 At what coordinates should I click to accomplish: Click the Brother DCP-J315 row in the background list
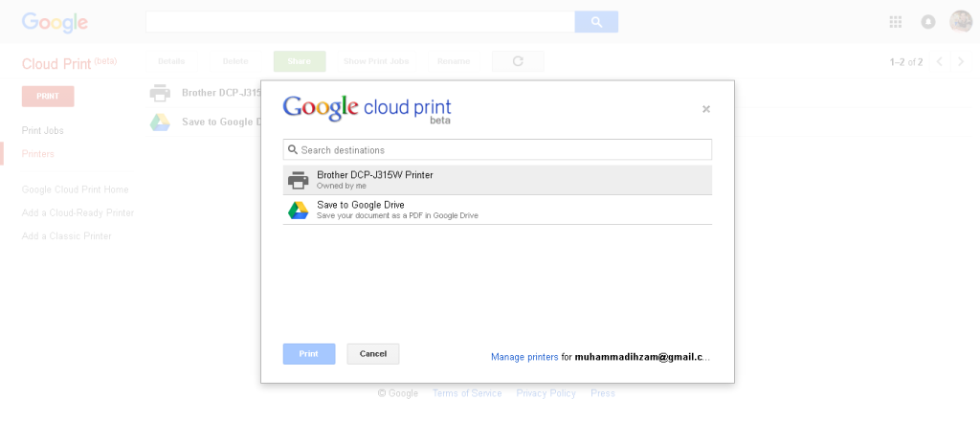coord(205,93)
